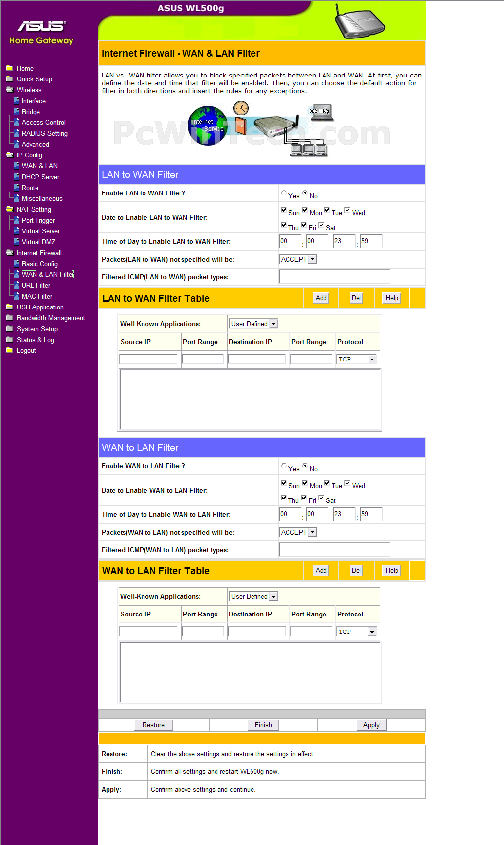504x845 pixels.
Task: Open WAN & LAN Filter page in sidebar
Action: tap(47, 274)
